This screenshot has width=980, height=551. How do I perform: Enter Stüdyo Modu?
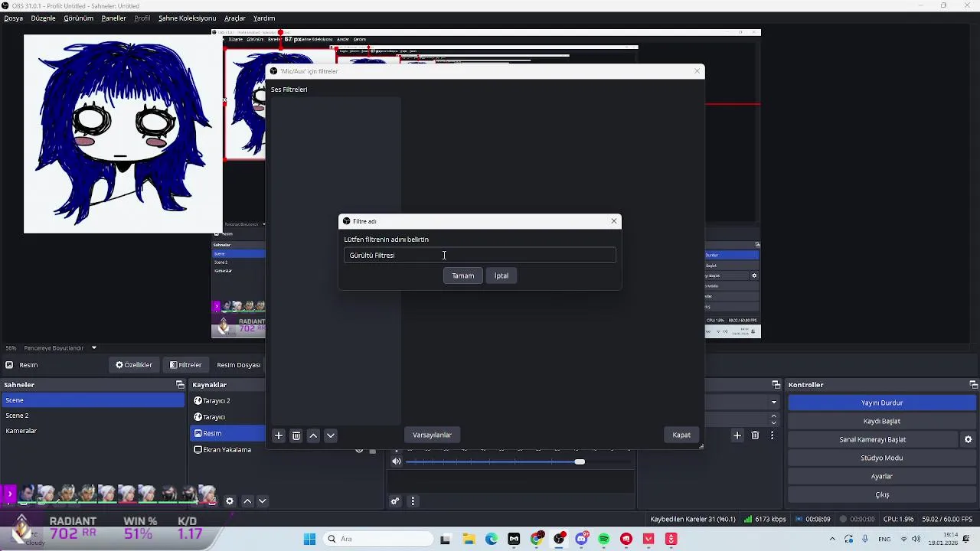coord(882,458)
